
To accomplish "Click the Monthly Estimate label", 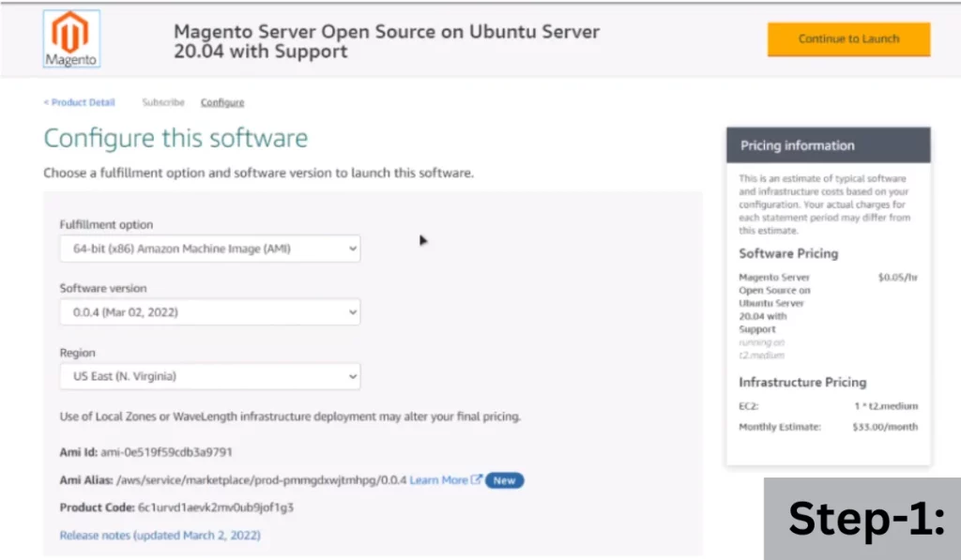I will click(x=780, y=427).
